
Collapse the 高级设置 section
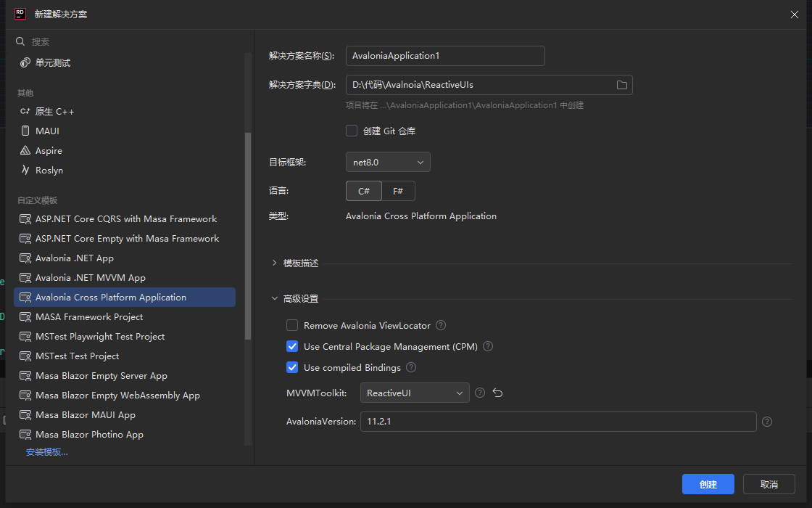(275, 298)
